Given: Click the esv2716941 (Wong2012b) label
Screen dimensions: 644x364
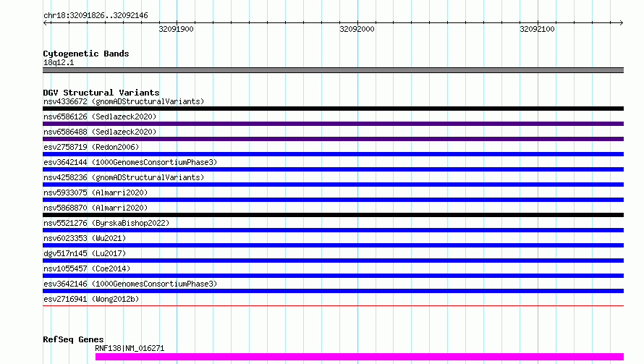Looking at the screenshot, I should (x=91, y=299).
